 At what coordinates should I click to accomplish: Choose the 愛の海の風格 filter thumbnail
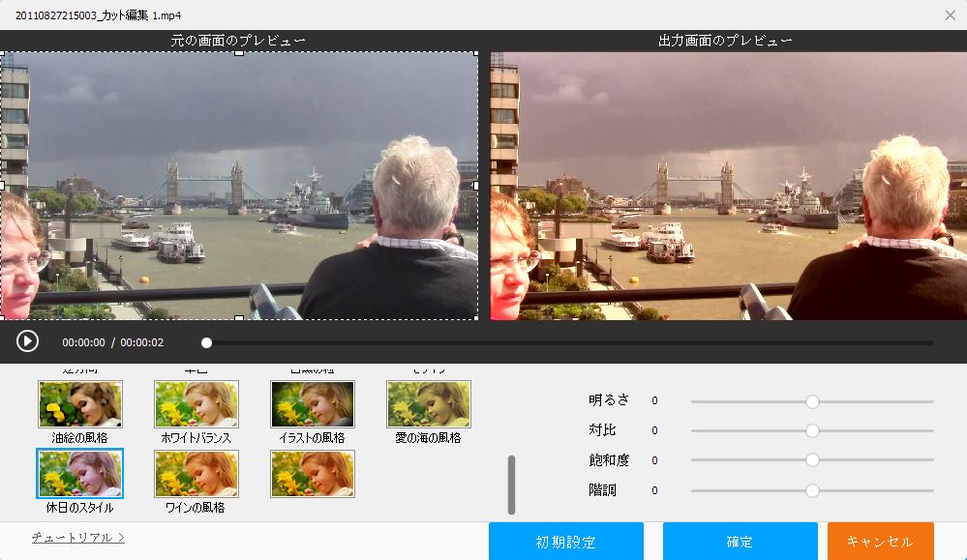428,404
